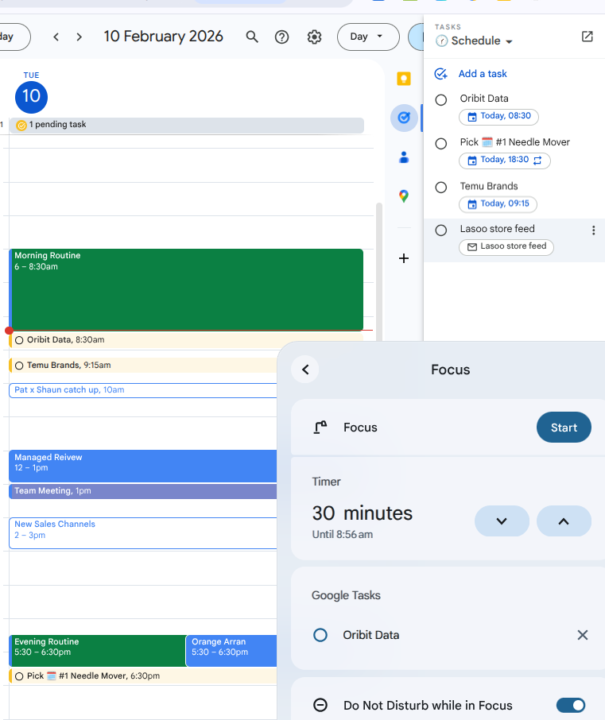605x720 pixels.
Task: Open Google Maps side panel icon
Action: click(x=404, y=197)
